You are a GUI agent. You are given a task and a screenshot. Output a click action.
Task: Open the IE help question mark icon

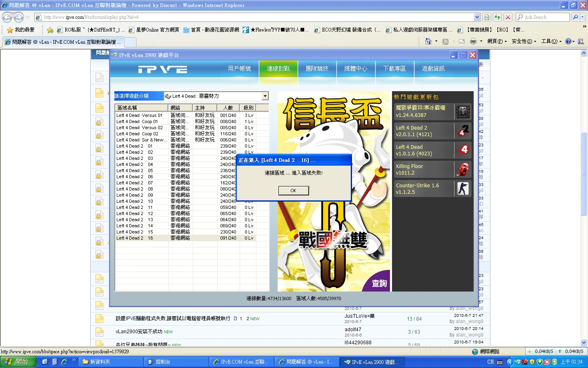[x=568, y=41]
